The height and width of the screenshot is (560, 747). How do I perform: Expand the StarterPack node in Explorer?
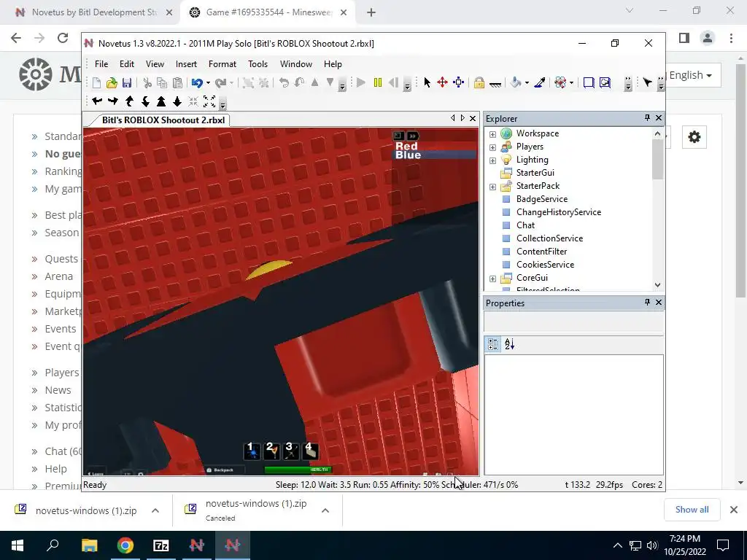[x=492, y=187]
